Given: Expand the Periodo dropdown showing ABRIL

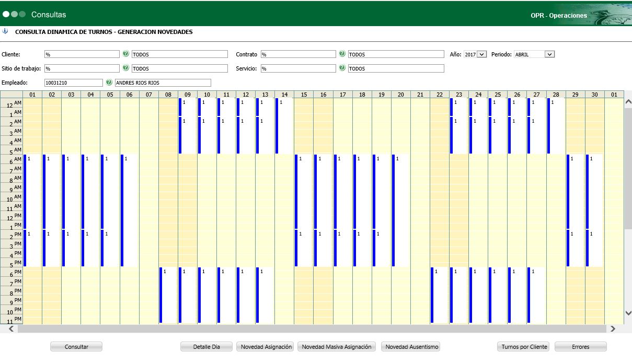Looking at the screenshot, I should point(549,54).
